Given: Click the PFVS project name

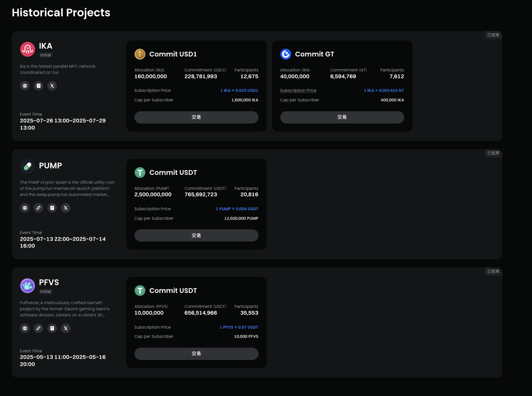Looking at the screenshot, I should [49, 282].
